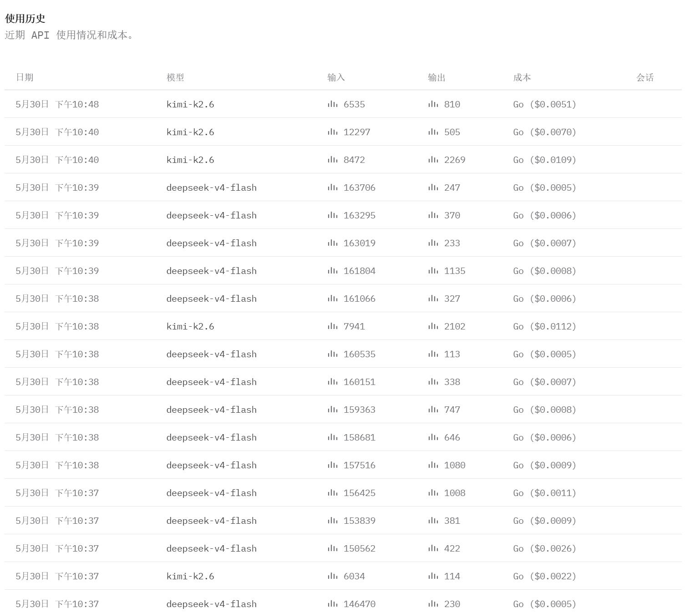Image resolution: width=700 pixels, height=613 pixels.
Task: Click the bar icon next to output 327
Action: pyautogui.click(x=433, y=299)
